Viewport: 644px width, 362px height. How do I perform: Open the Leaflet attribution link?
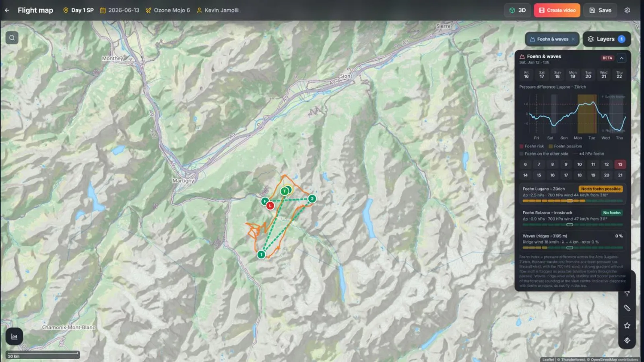(x=548, y=360)
